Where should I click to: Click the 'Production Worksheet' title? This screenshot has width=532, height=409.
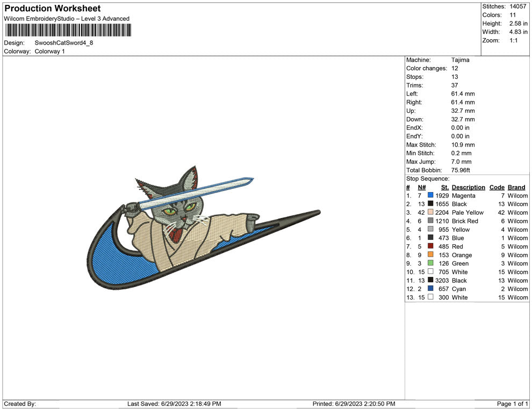(53, 9)
